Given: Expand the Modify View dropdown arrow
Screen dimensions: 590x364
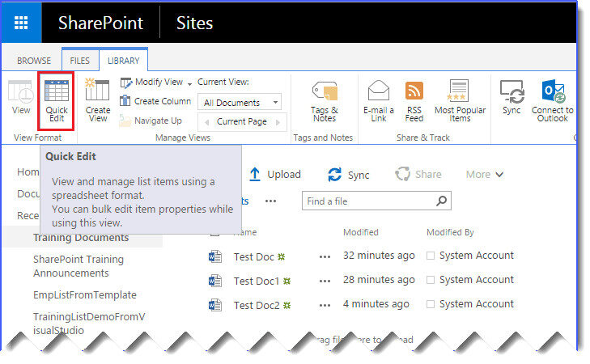Looking at the screenshot, I should click(x=189, y=83).
